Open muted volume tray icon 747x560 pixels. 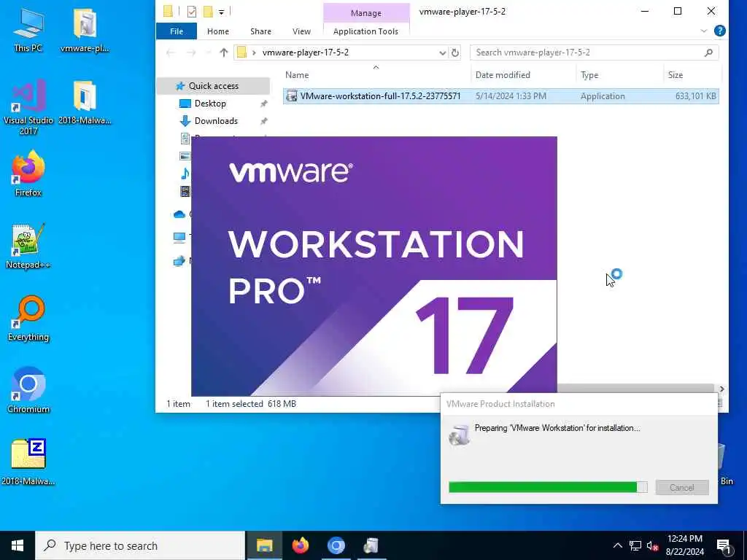point(653,545)
